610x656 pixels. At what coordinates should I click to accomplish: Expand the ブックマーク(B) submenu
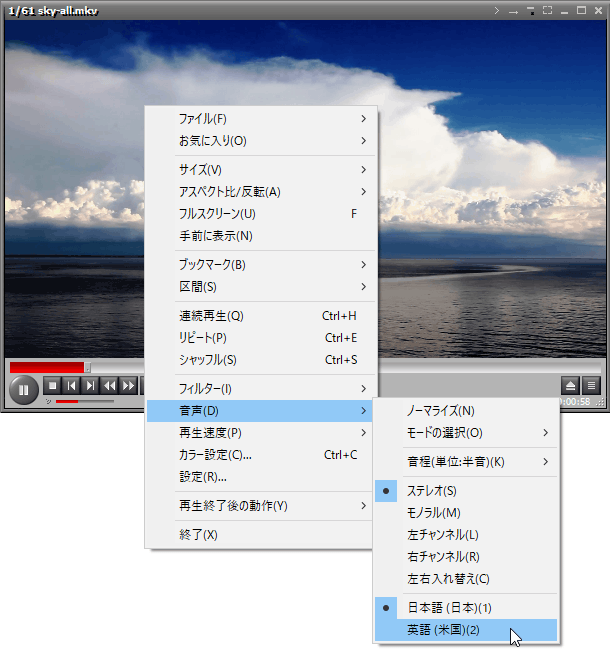(x=261, y=265)
